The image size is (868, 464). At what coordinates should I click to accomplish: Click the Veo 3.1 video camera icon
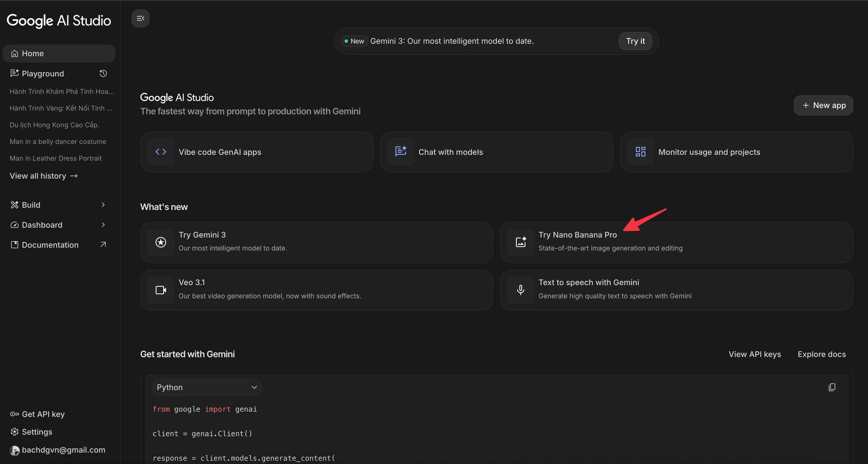click(x=161, y=290)
